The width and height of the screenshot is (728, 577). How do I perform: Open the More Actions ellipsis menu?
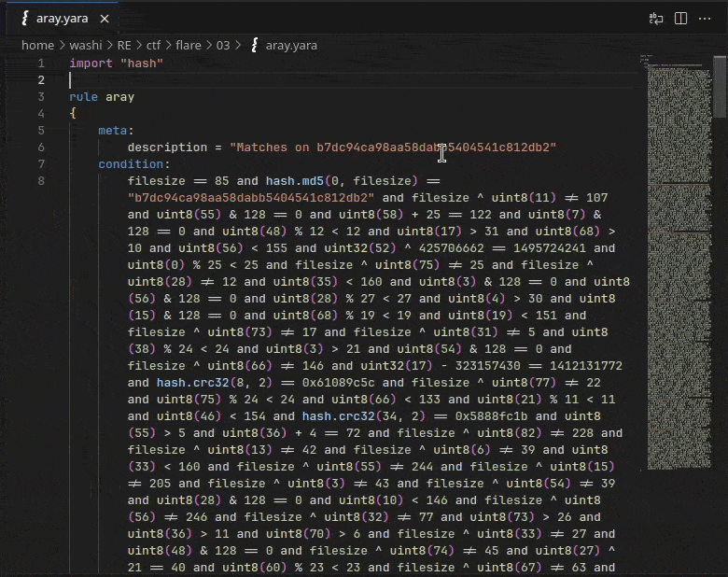point(705,19)
